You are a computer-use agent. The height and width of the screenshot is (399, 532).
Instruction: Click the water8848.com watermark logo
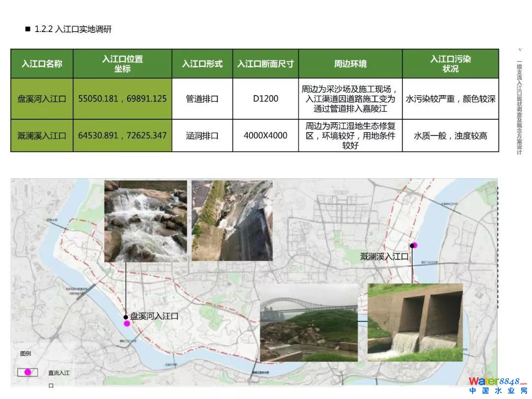pos(497,381)
